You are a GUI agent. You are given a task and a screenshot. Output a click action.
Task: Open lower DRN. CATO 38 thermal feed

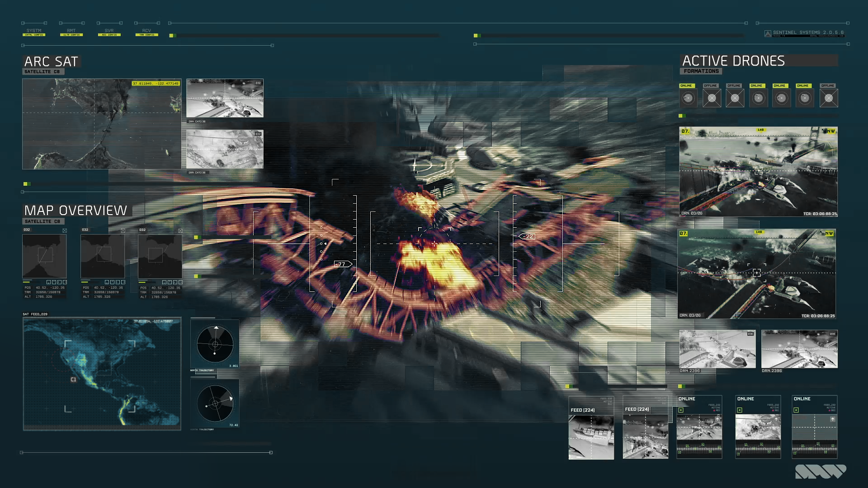[225, 150]
